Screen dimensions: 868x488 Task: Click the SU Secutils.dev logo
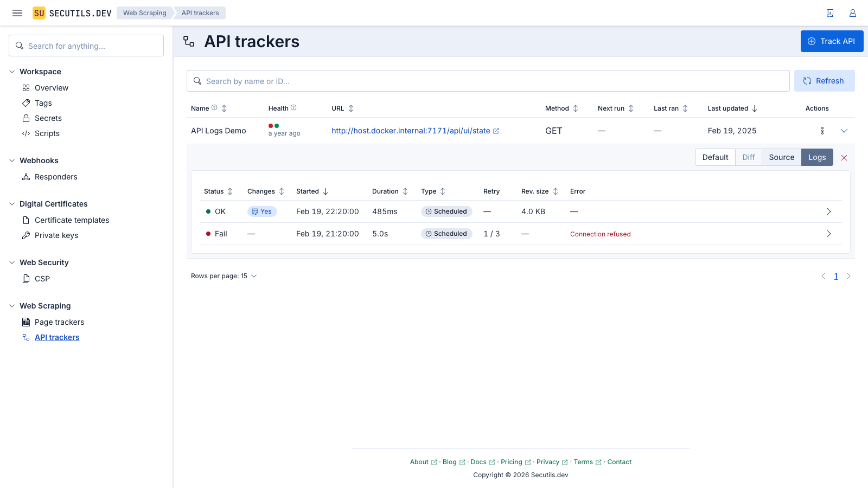pyautogui.click(x=71, y=12)
